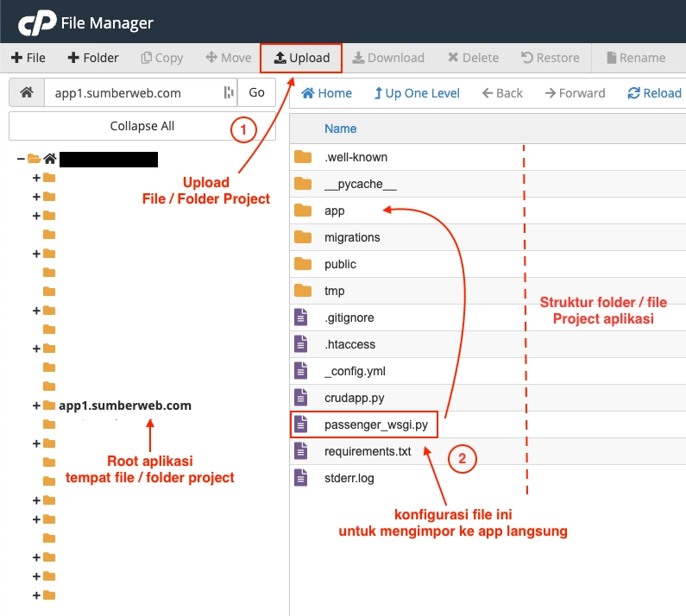Select the app folder icon

[303, 211]
